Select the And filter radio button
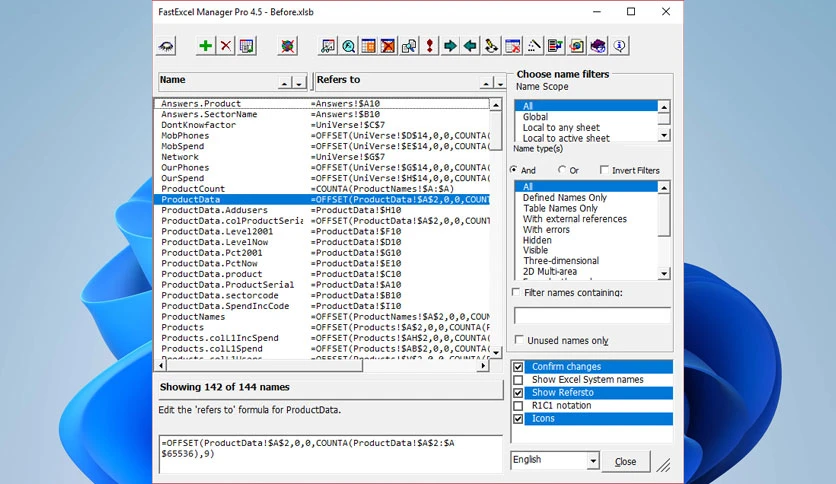Viewport: 836px width, 484px height. click(513, 170)
